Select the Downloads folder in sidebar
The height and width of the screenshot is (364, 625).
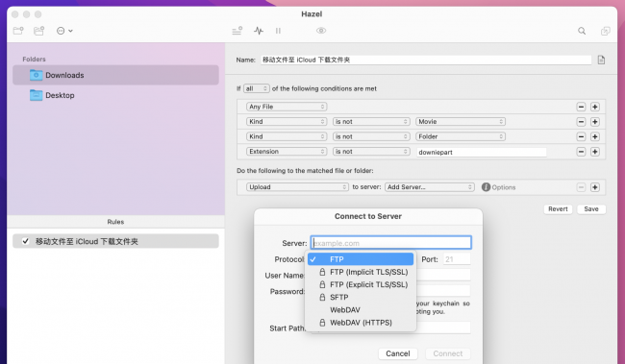(x=115, y=75)
